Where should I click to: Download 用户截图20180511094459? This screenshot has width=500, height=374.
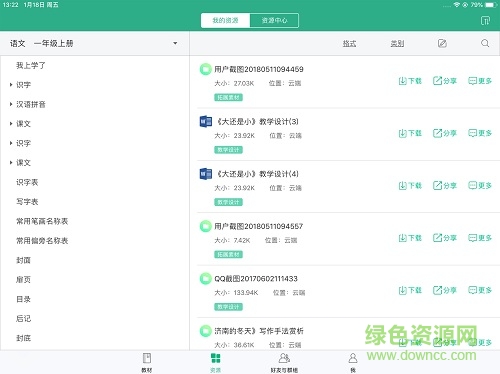tap(410, 81)
